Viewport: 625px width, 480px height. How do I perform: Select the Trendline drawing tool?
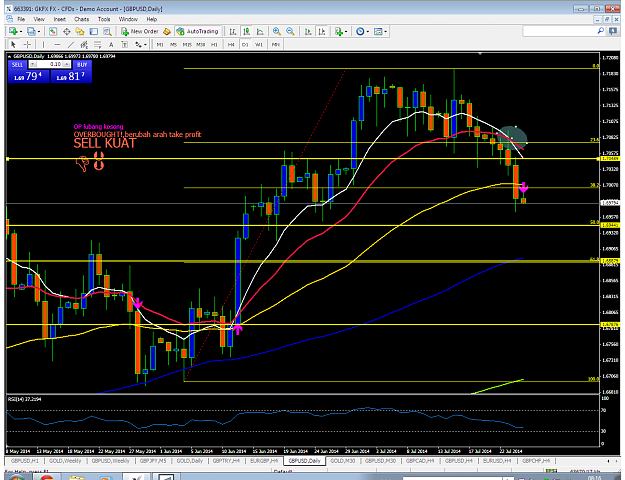tap(71, 44)
